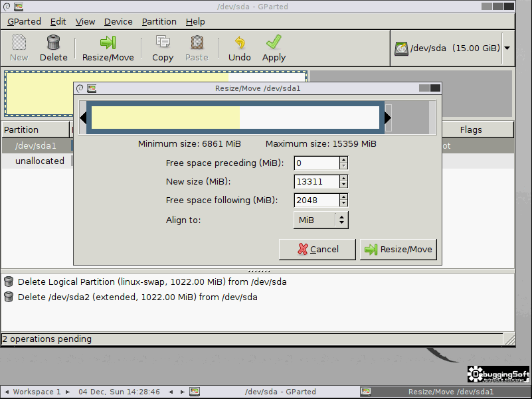
Task: Decrease Free space following value
Action: (343, 204)
